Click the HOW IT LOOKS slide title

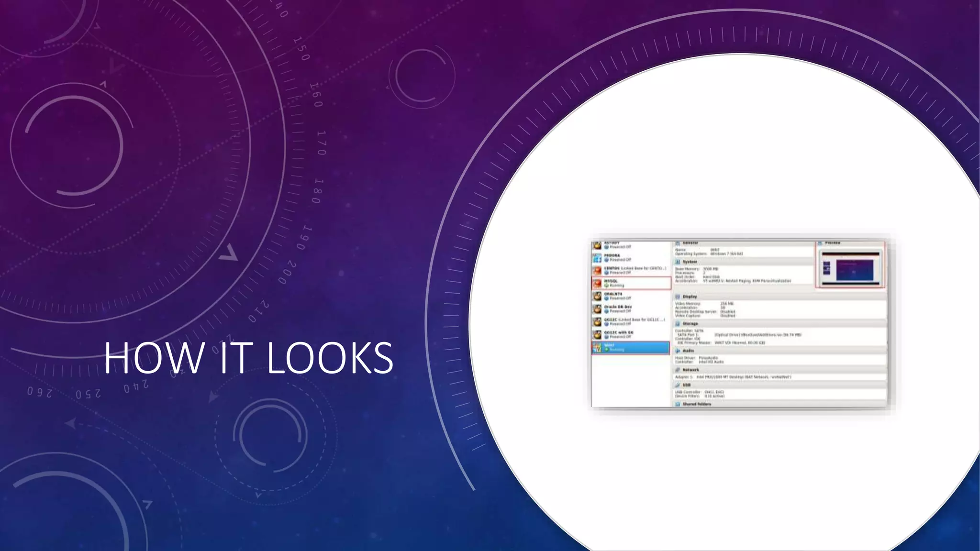[x=249, y=358]
